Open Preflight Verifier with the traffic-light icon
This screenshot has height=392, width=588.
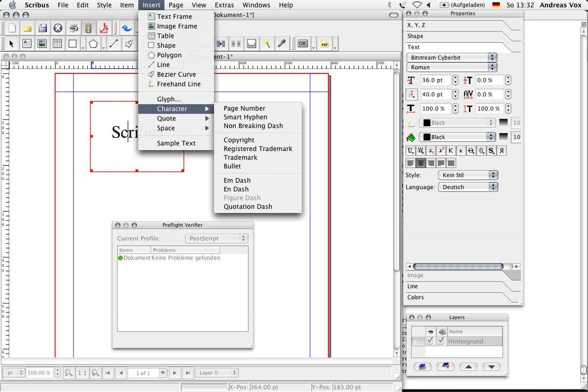88,28
